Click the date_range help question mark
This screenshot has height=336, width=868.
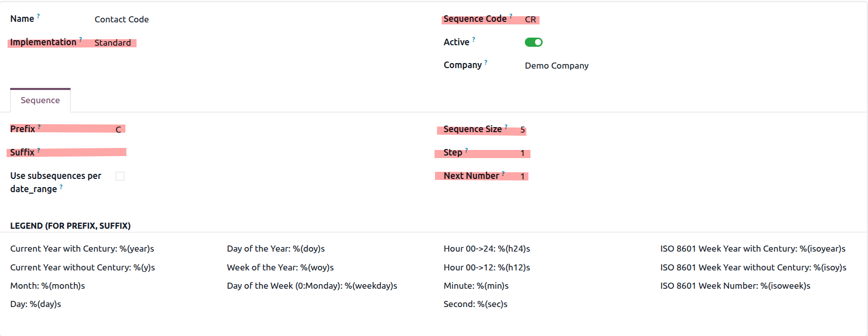[61, 187]
